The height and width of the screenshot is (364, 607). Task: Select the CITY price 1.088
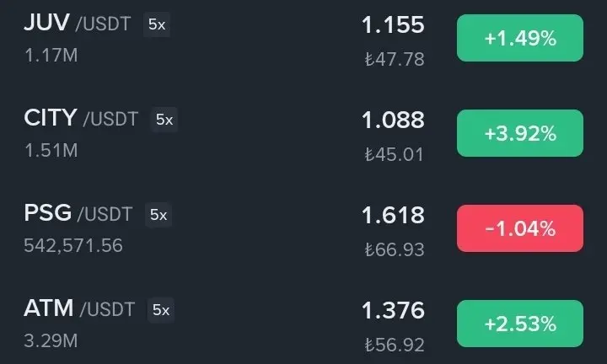394,120
